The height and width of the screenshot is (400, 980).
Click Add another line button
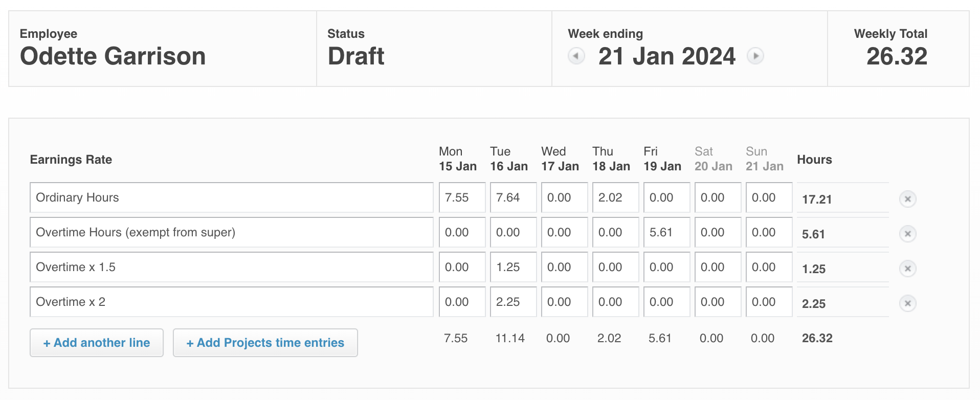coord(97,343)
